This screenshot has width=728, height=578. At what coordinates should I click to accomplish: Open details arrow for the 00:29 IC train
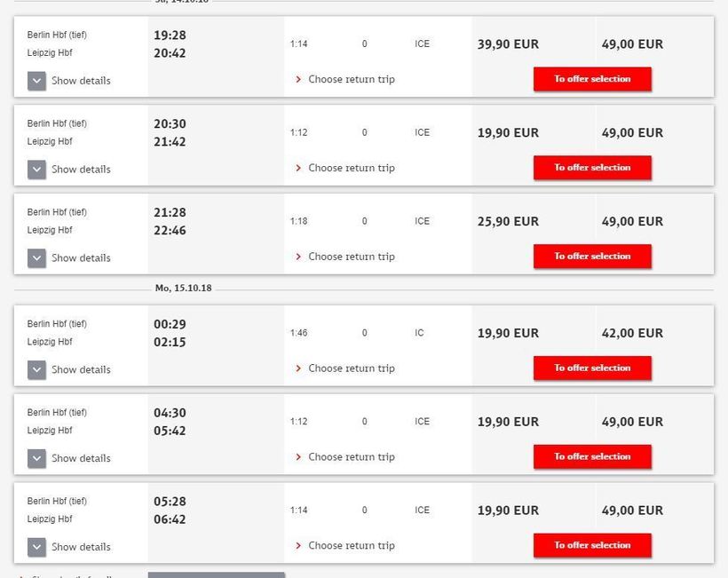(x=36, y=370)
